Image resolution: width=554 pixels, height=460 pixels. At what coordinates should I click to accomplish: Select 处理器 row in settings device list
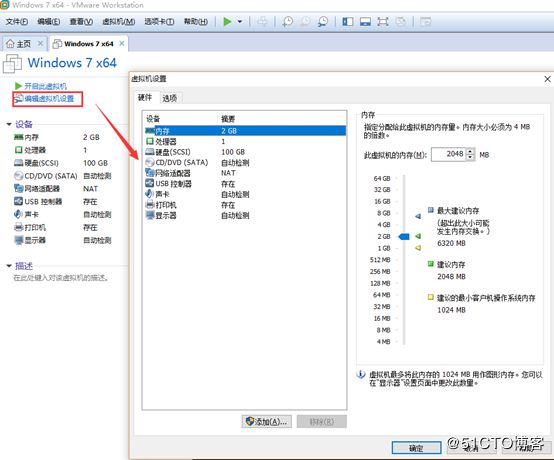[x=245, y=141]
